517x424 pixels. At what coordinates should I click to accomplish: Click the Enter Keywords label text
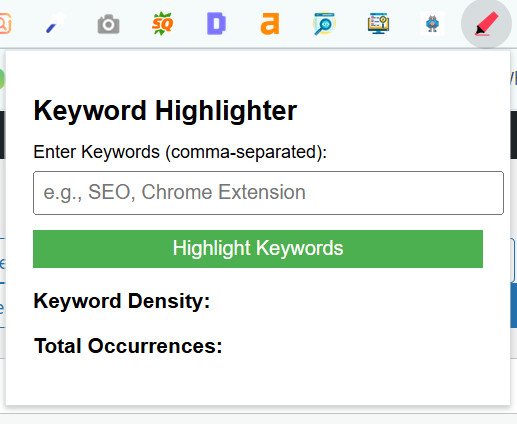pos(180,152)
